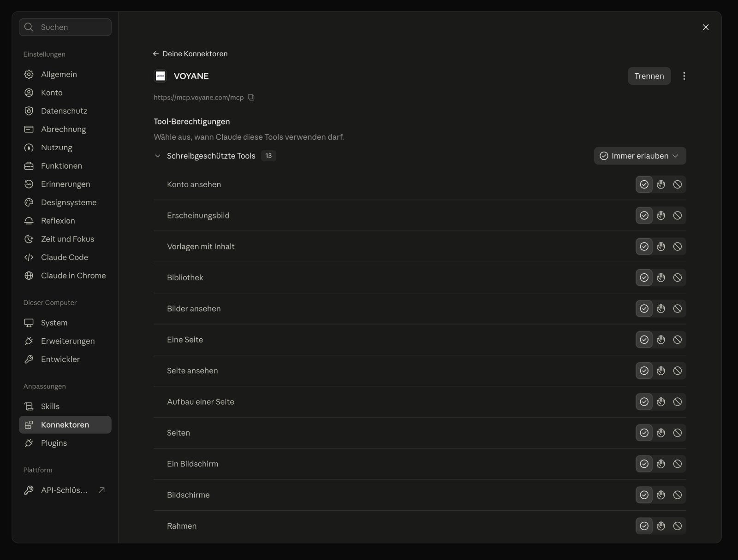Image resolution: width=738 pixels, height=560 pixels.
Task: Block the Vorlagen mit Inhalt tool
Action: tap(678, 247)
